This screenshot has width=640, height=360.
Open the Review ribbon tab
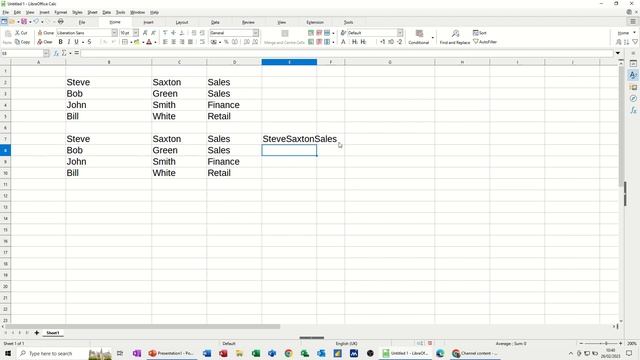click(248, 22)
